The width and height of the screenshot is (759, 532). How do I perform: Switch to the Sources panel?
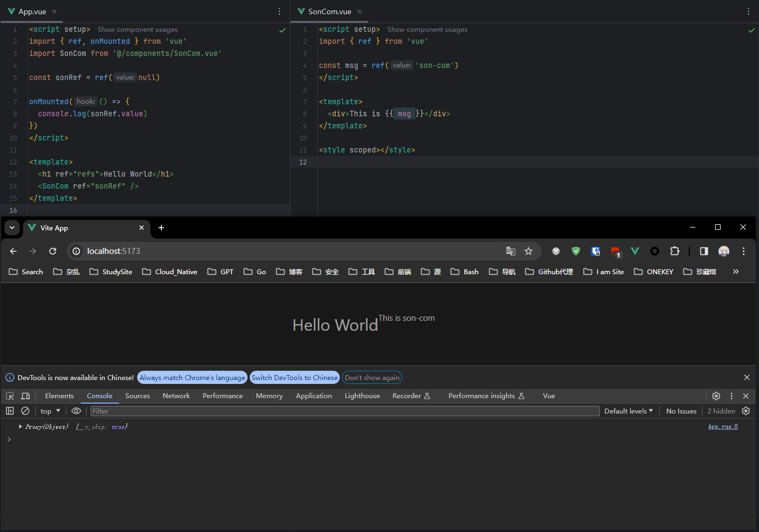point(137,396)
